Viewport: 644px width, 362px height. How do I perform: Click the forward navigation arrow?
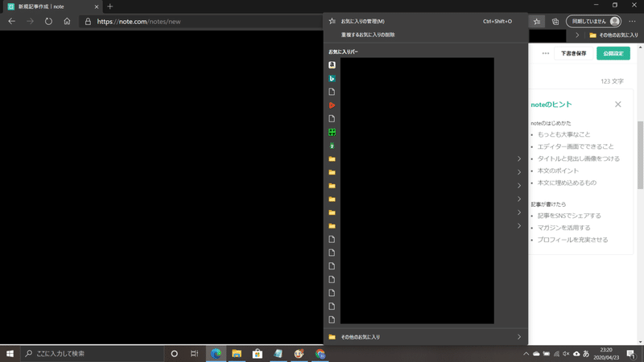pos(30,22)
